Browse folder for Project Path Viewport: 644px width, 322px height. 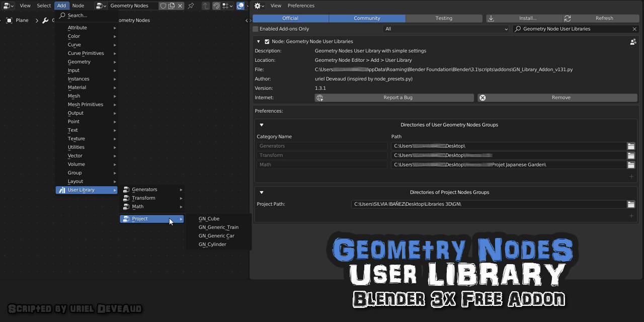(631, 204)
